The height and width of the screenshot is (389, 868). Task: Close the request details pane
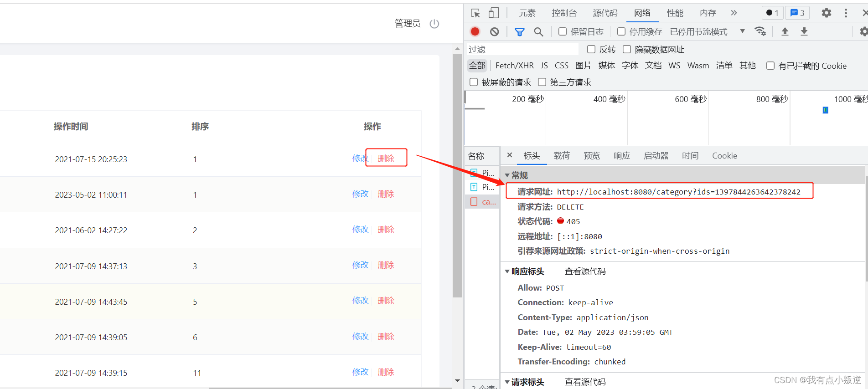[510, 155]
